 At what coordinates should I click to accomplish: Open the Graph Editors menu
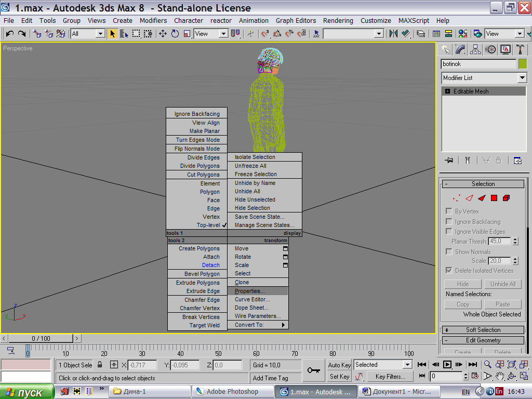click(296, 20)
